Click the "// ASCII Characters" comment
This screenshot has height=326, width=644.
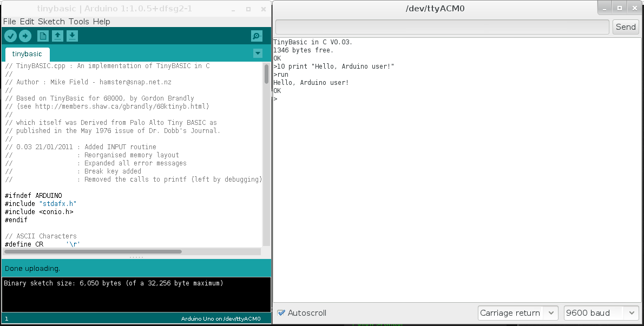pos(41,236)
